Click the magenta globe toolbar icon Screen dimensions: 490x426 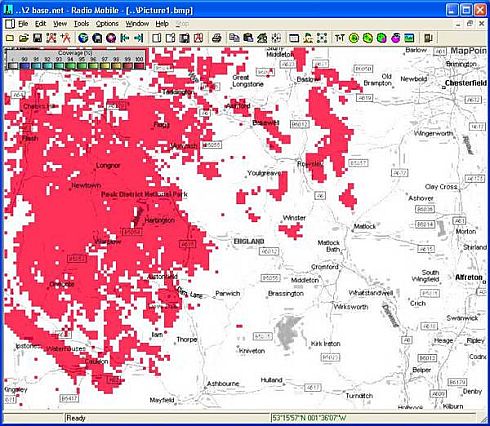click(111, 38)
